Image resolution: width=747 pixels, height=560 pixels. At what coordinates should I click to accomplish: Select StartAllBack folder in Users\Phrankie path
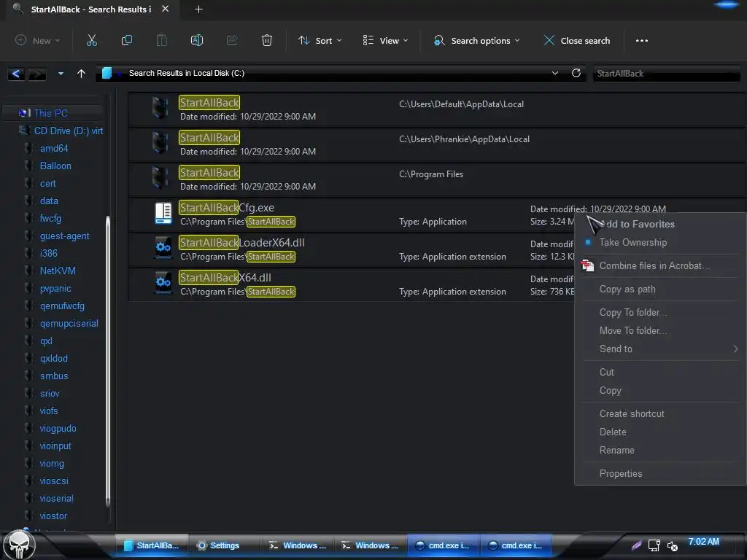pyautogui.click(x=209, y=138)
